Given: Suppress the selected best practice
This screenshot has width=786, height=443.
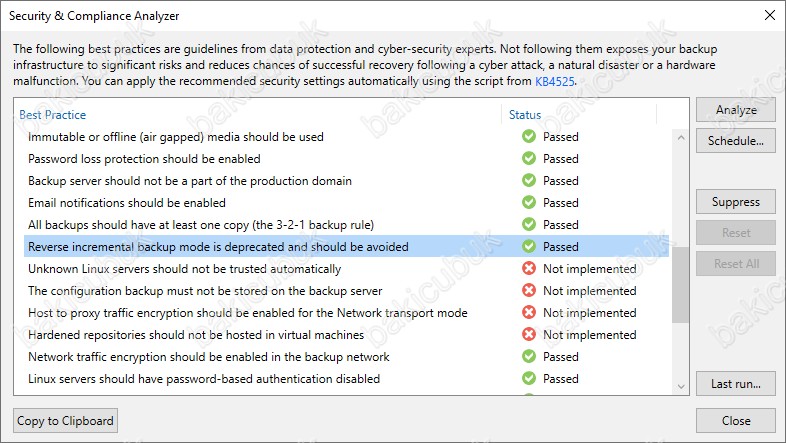Looking at the screenshot, I should (735, 202).
